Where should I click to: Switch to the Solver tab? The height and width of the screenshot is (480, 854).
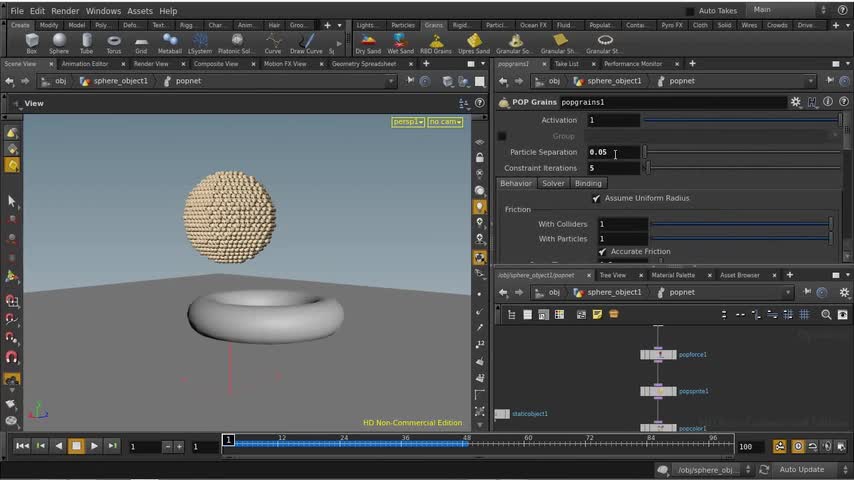click(553, 183)
